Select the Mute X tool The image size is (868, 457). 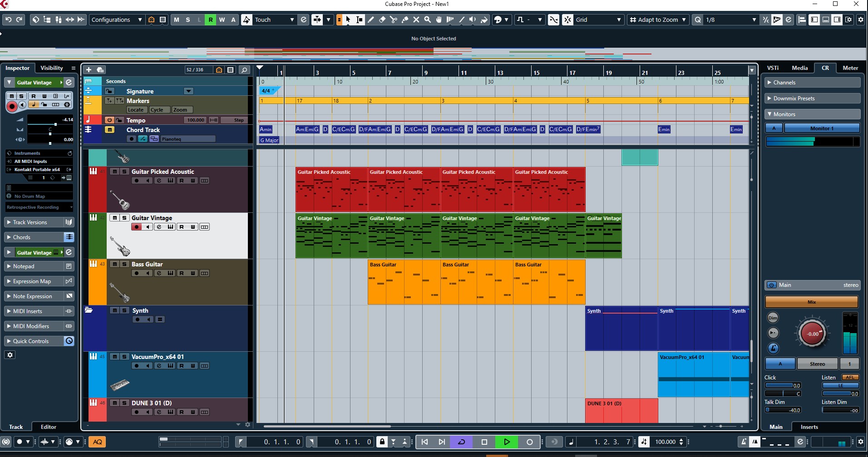point(416,20)
